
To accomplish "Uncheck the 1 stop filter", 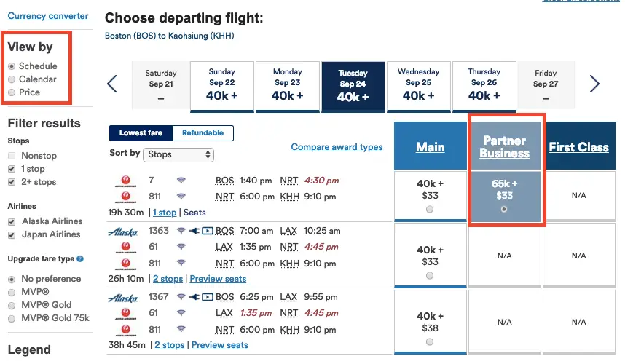I will click(x=12, y=169).
